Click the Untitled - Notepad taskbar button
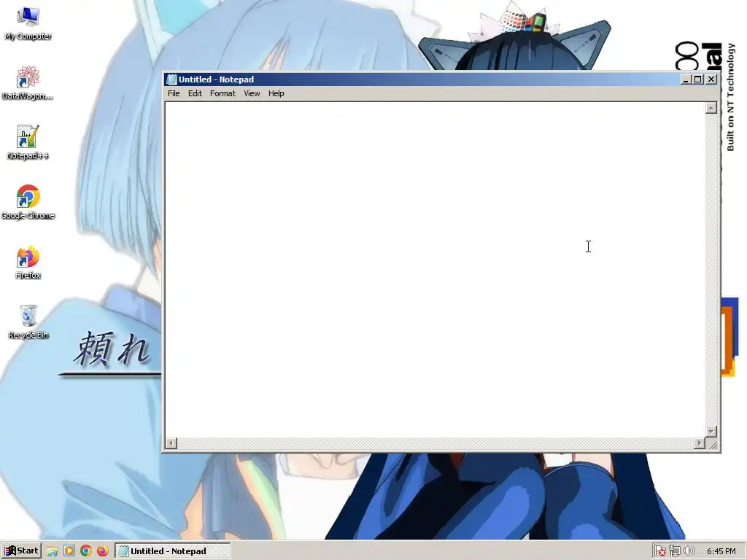 173,551
